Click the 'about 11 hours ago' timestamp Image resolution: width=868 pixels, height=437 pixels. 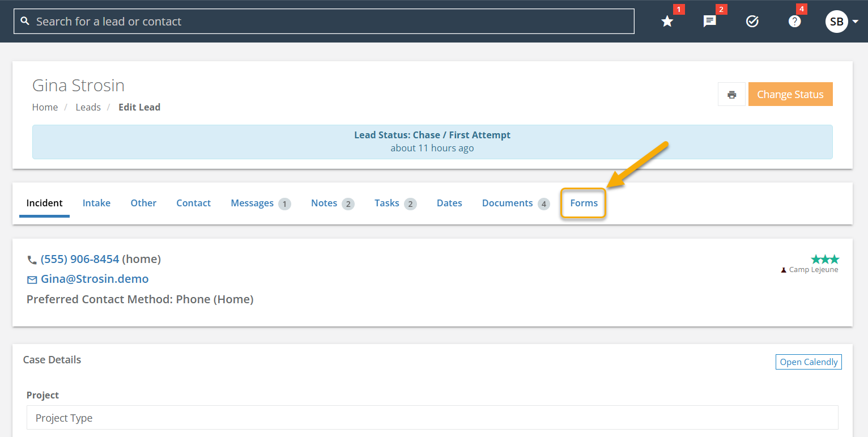[432, 148]
